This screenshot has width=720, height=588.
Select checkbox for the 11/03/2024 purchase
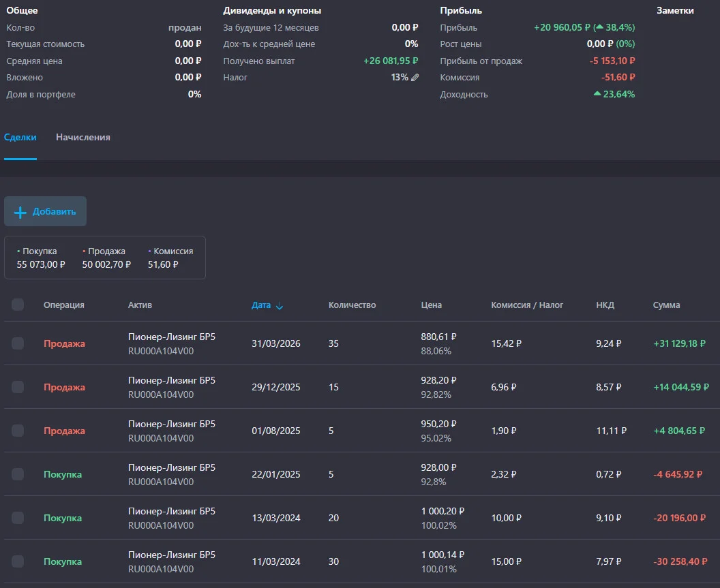pos(18,561)
